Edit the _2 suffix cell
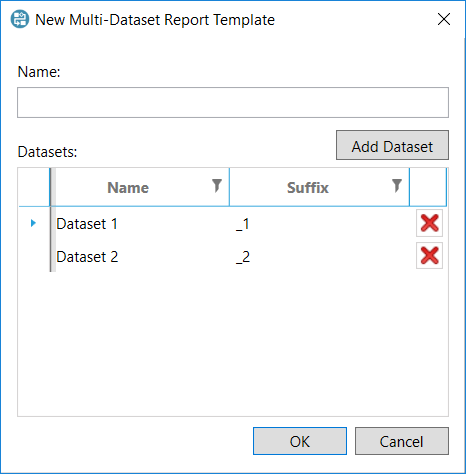Screen dimensions: 466x474 (319, 256)
